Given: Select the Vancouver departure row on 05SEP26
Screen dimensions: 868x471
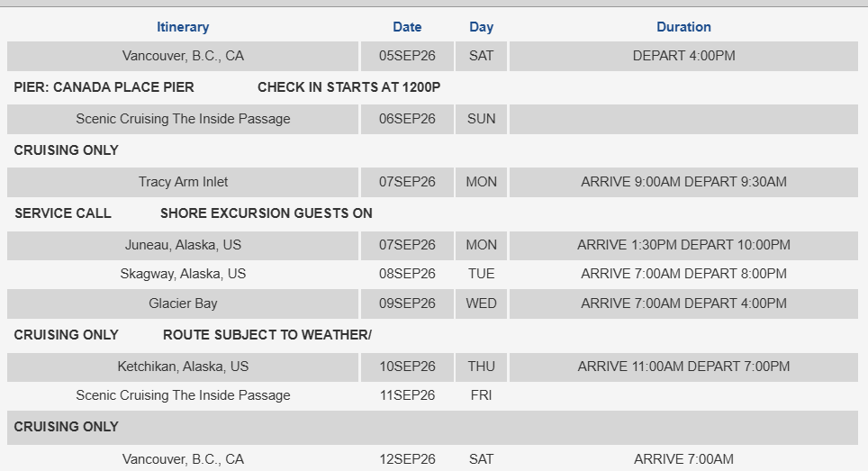Looking at the screenshot, I should (432, 56).
